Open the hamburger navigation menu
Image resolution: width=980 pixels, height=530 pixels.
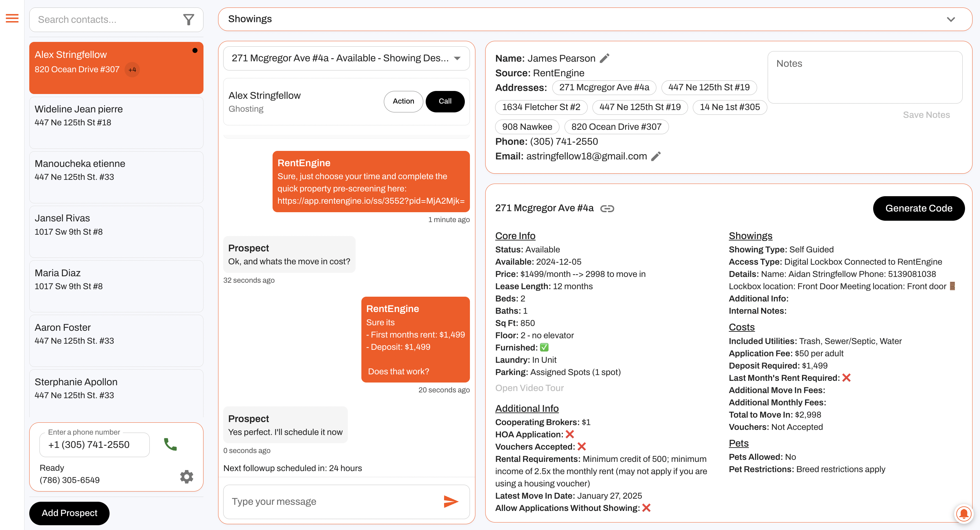(12, 18)
